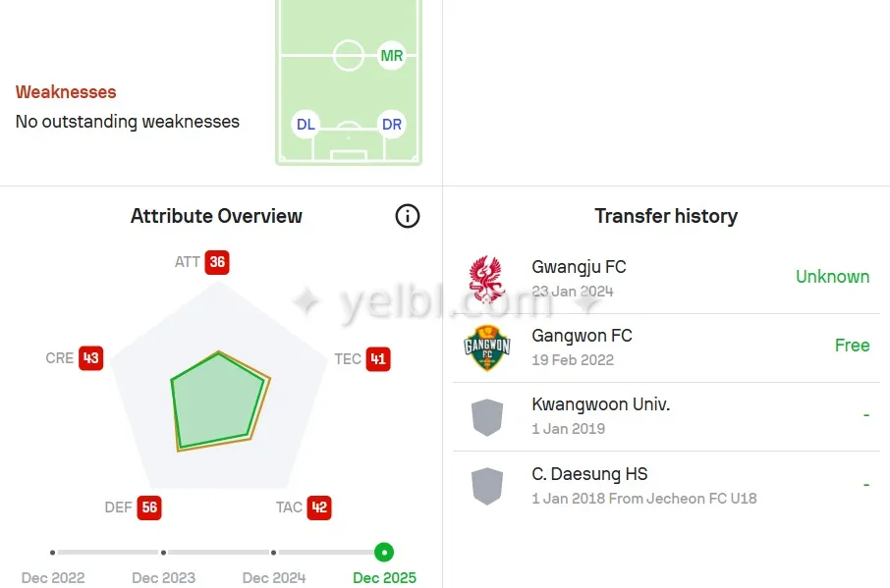The image size is (890, 588).
Task: Select the DL position marker on pitch
Action: tap(306, 125)
